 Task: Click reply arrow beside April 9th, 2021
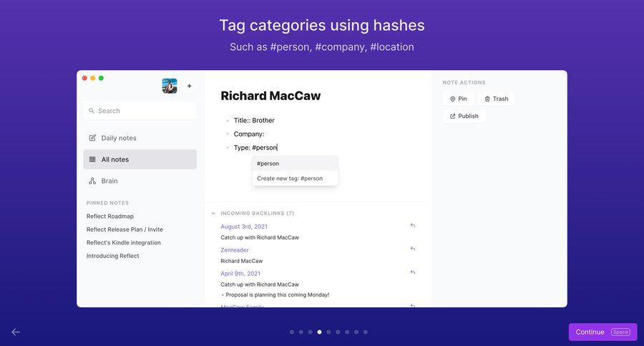pyautogui.click(x=412, y=272)
